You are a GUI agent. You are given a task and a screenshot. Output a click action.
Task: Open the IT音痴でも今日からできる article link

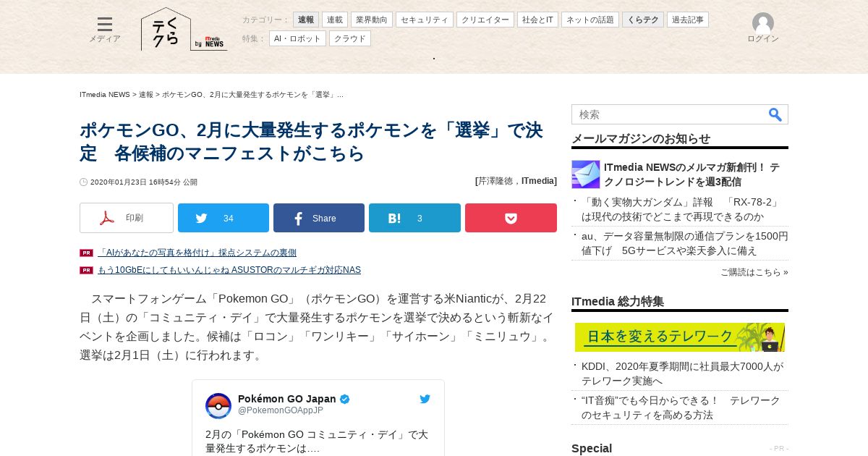pyautogui.click(x=681, y=408)
